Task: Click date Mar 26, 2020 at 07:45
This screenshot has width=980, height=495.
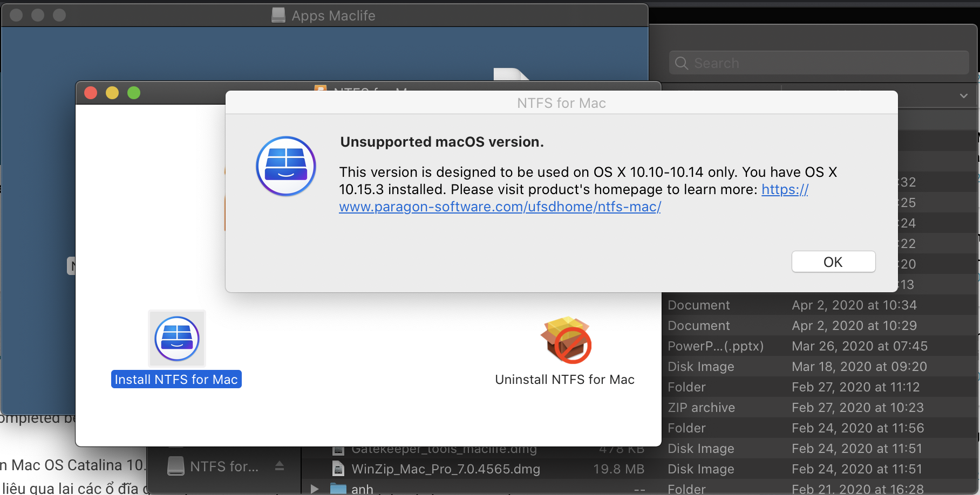Action: tap(860, 346)
